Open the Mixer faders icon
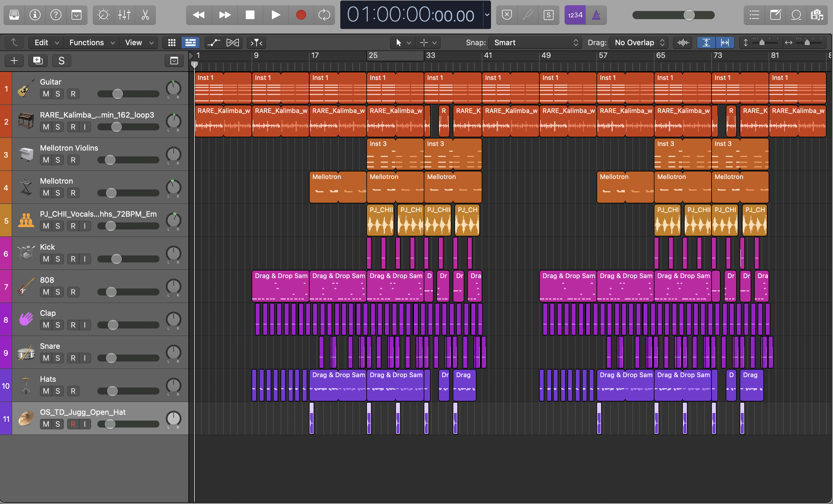This screenshot has height=504, width=833. (124, 15)
